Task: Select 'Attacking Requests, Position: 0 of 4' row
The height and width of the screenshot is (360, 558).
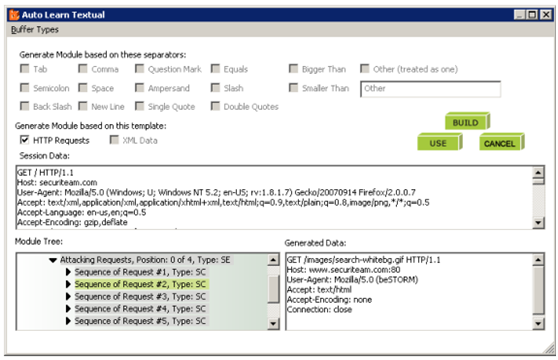Action: [x=145, y=260]
